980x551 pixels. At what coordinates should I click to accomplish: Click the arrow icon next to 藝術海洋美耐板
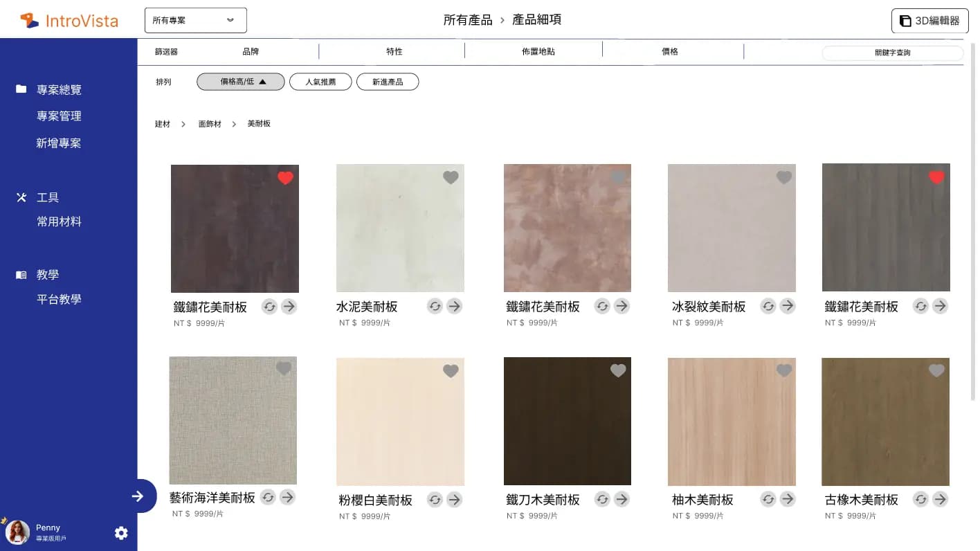click(x=287, y=497)
